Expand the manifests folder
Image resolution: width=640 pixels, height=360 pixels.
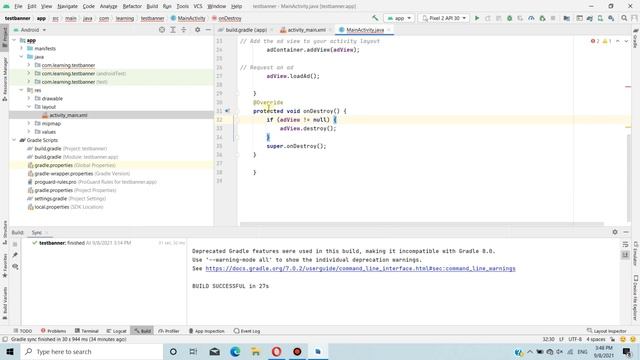[x=22, y=48]
